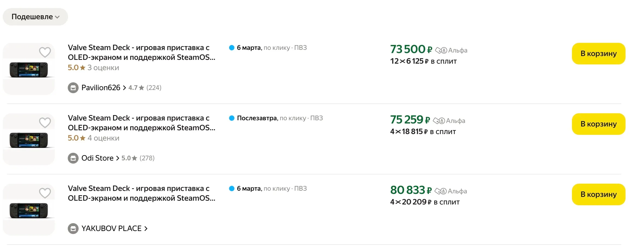This screenshot has width=644, height=247.
Task: Add the 80 833 ₽ Steam Deck to cart
Action: click(598, 194)
